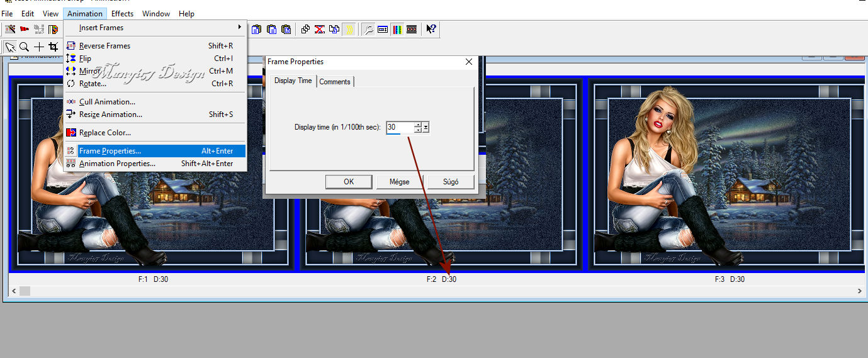Click the filmstrip horizontal scrollbar thumb
The width and height of the screenshot is (868, 358).
click(x=25, y=291)
